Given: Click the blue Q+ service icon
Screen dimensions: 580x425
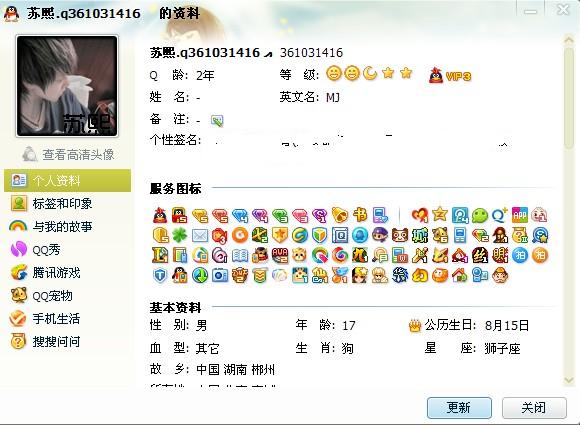Looking at the screenshot, I should coord(500,215).
